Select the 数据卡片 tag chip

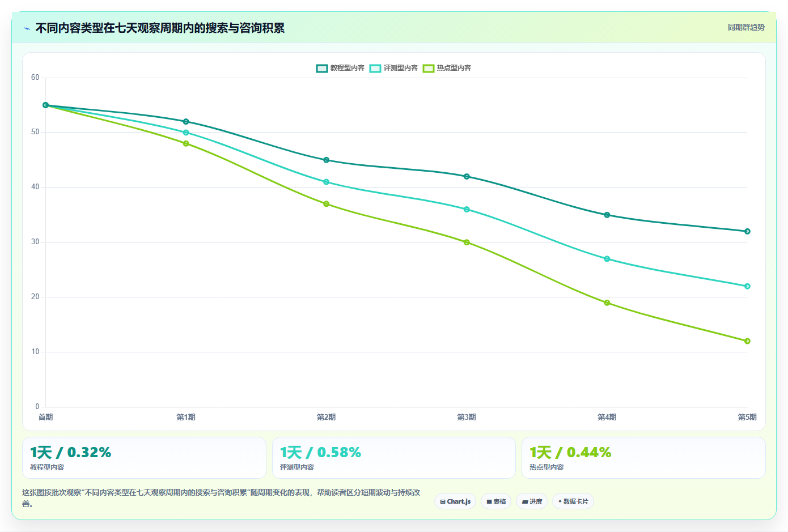pos(573,501)
